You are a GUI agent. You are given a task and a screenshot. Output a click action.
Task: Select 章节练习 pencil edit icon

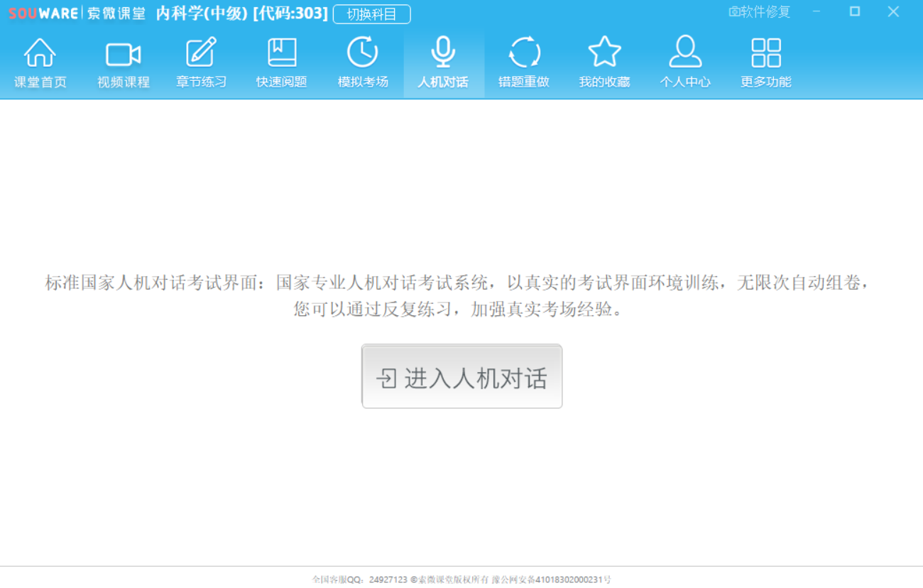(202, 54)
